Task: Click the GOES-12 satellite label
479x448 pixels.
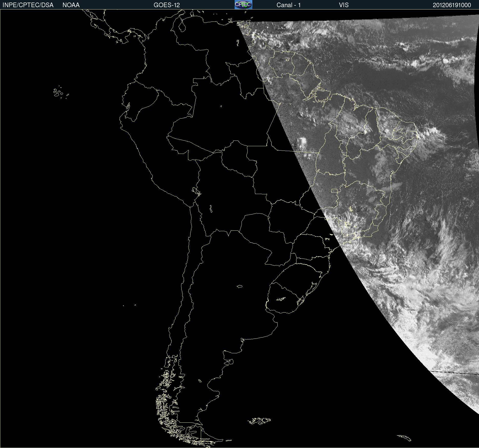Action: click(167, 5)
